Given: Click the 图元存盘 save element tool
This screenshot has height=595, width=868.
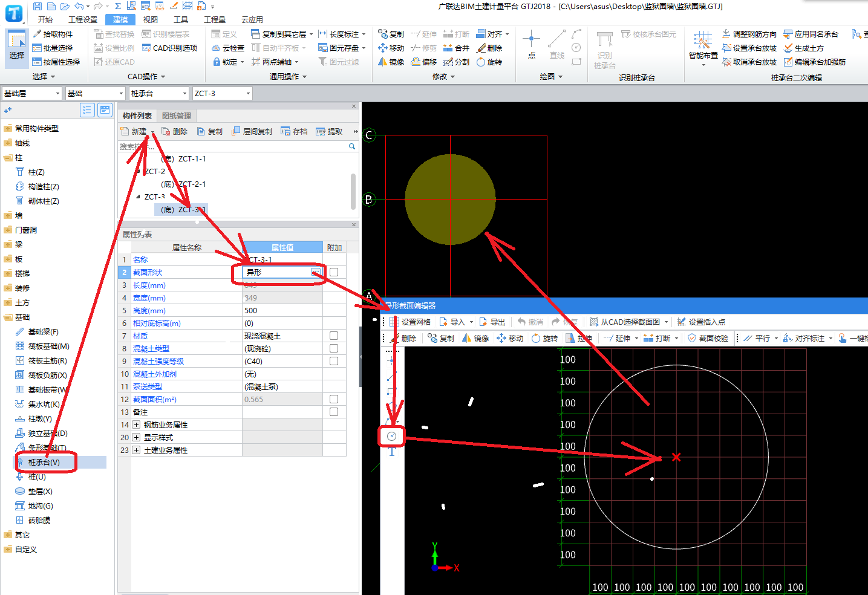Looking at the screenshot, I should point(339,48).
